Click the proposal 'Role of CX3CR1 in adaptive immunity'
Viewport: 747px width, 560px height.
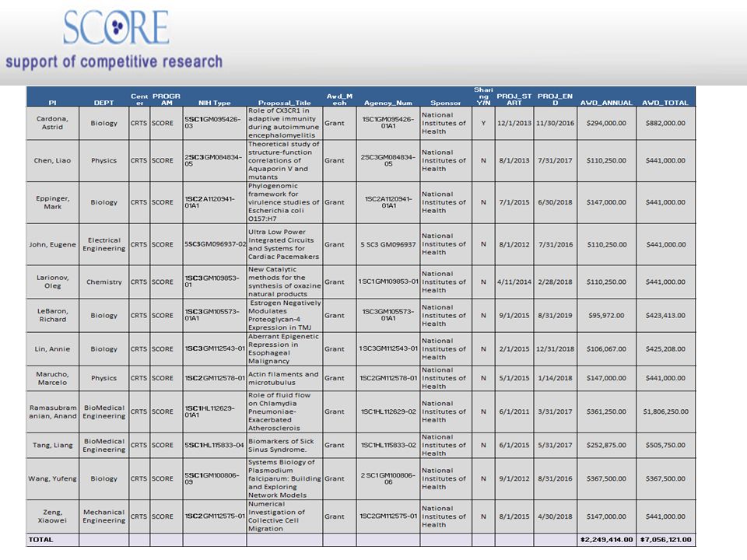click(x=285, y=123)
